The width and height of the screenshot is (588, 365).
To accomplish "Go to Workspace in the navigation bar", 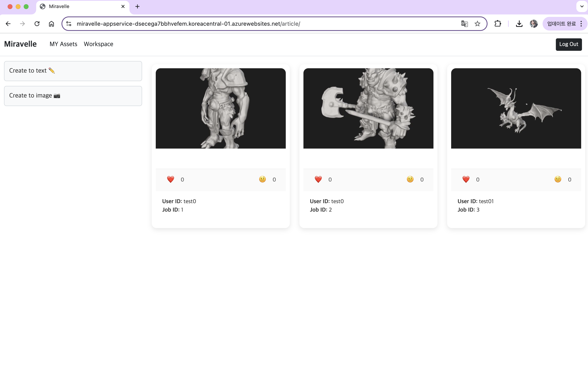I will 98,44.
